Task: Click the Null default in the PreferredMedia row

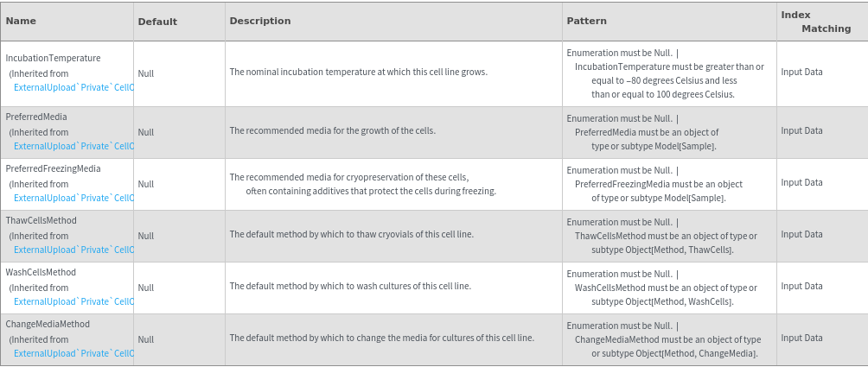Action: pyautogui.click(x=146, y=132)
